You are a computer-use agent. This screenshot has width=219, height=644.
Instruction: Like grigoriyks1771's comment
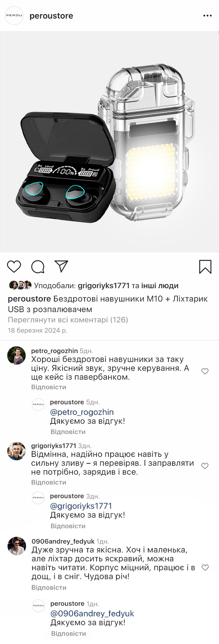tap(205, 466)
